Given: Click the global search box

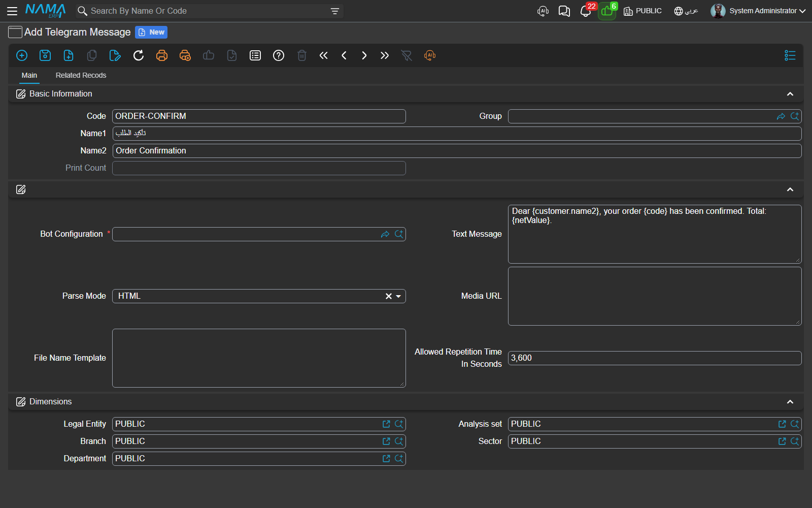Looking at the screenshot, I should pos(208,11).
